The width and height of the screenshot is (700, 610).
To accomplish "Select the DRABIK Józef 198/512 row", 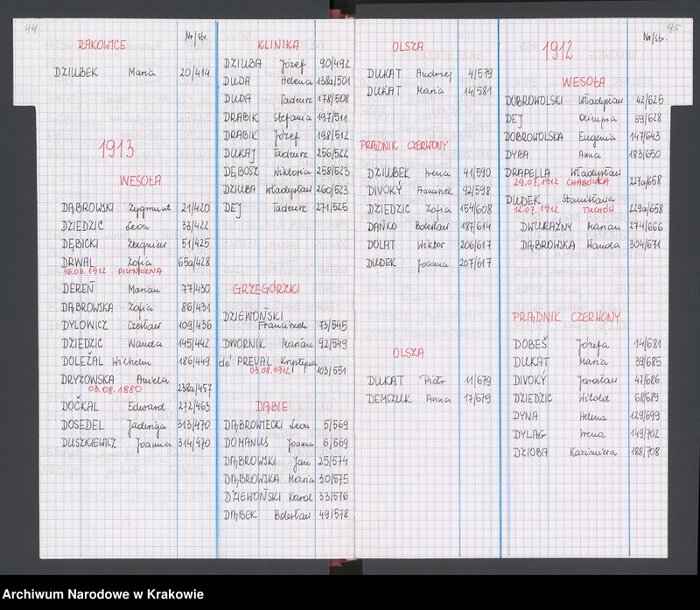I will pyautogui.click(x=287, y=136).
